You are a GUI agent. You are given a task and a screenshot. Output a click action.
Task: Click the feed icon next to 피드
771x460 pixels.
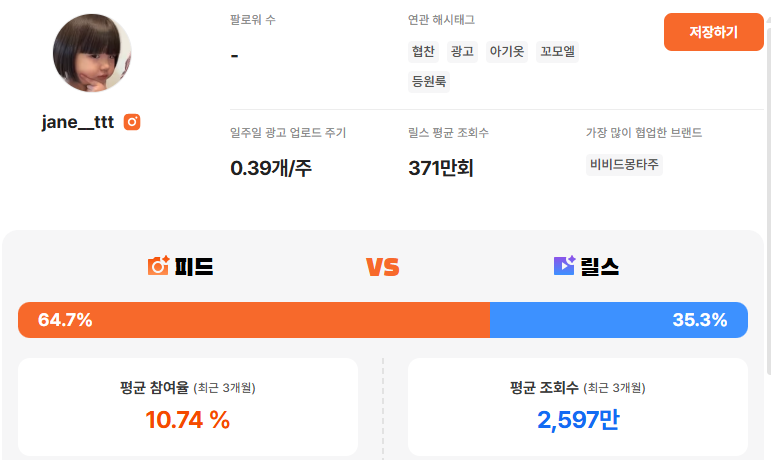point(158,266)
